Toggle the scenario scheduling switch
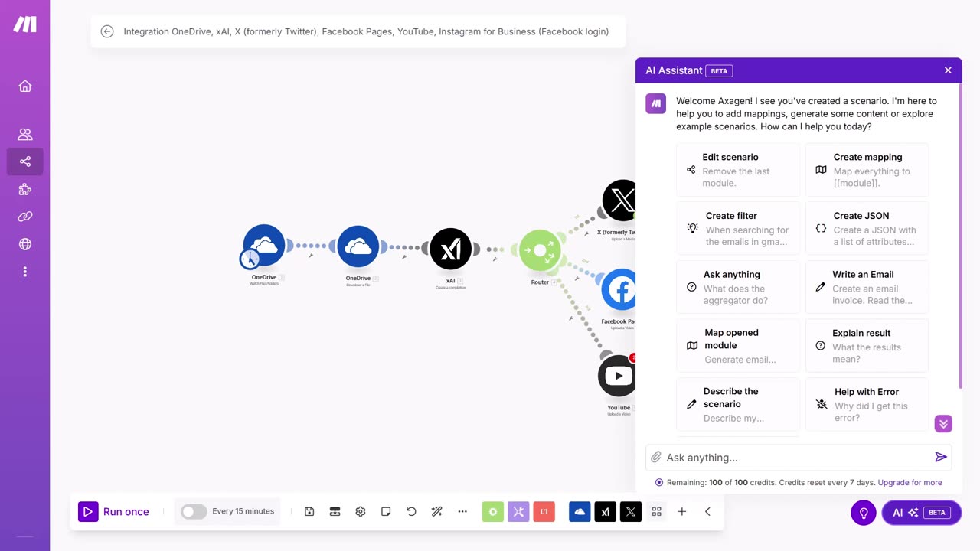This screenshot has width=980, height=551. click(194, 511)
